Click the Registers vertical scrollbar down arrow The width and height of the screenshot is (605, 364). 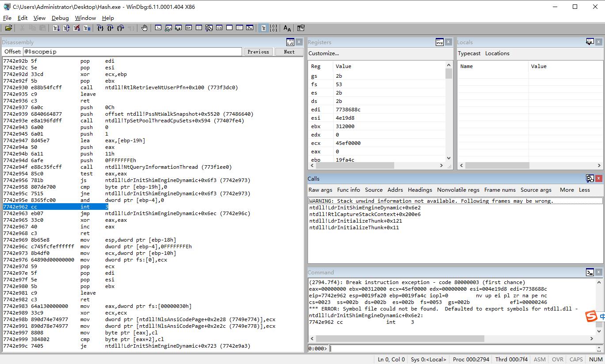[x=449, y=158]
